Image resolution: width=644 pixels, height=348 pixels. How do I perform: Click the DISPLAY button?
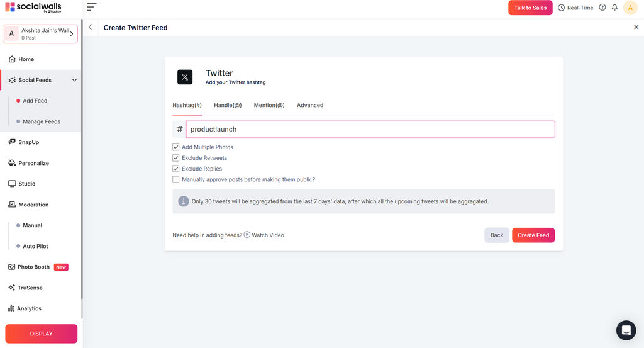(x=41, y=334)
